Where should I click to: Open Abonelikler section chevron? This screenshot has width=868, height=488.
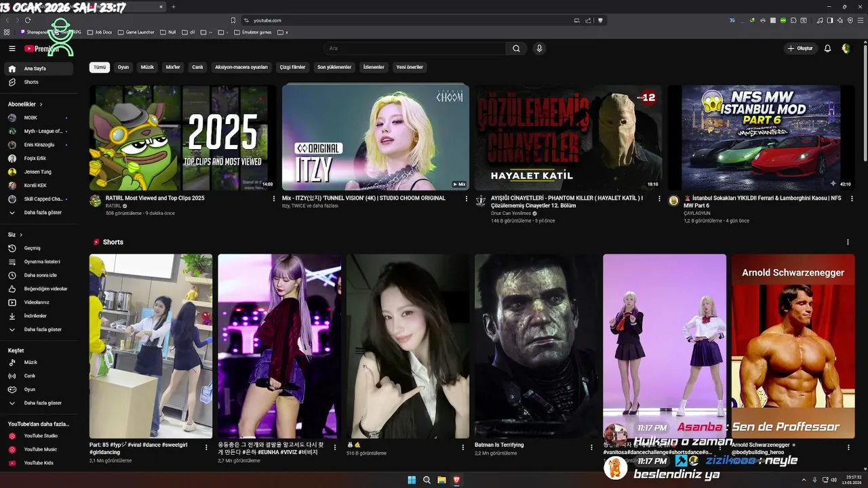click(x=41, y=104)
